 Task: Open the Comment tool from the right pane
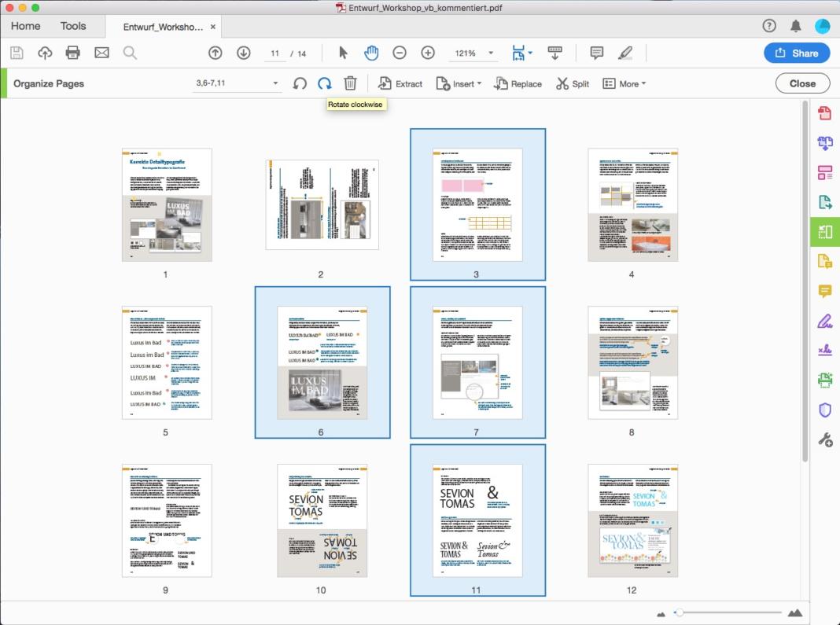824,291
